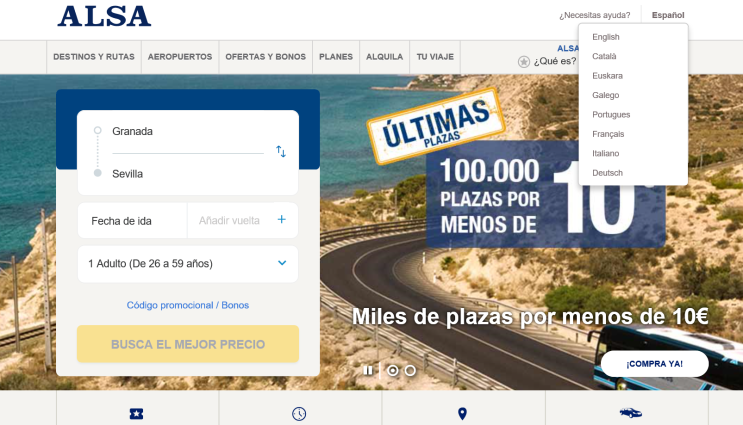The width and height of the screenshot is (743, 425).
Task: Add return trip with plus icon
Action: point(281,219)
